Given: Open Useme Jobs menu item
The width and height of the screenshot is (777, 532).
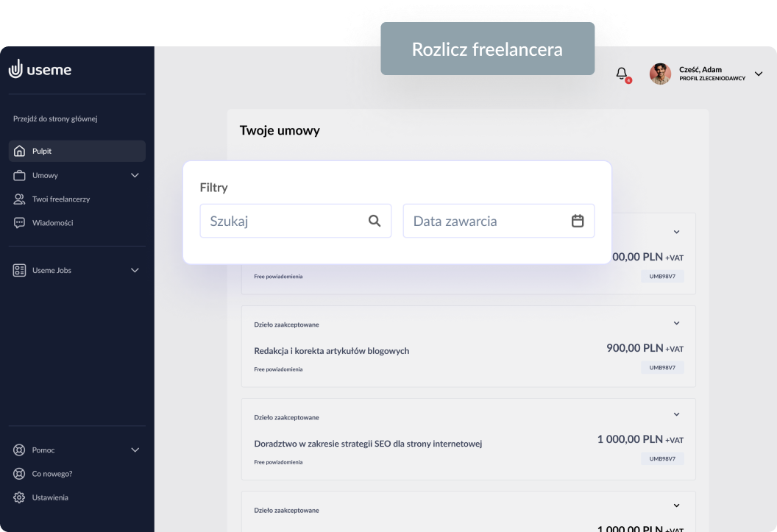Looking at the screenshot, I should (x=77, y=271).
